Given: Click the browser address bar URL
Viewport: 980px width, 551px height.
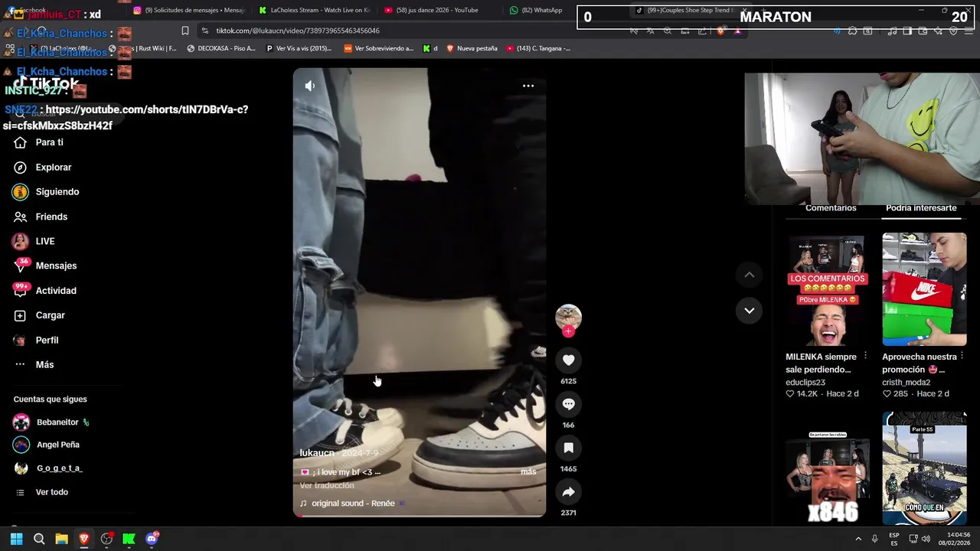Looking at the screenshot, I should (x=298, y=31).
